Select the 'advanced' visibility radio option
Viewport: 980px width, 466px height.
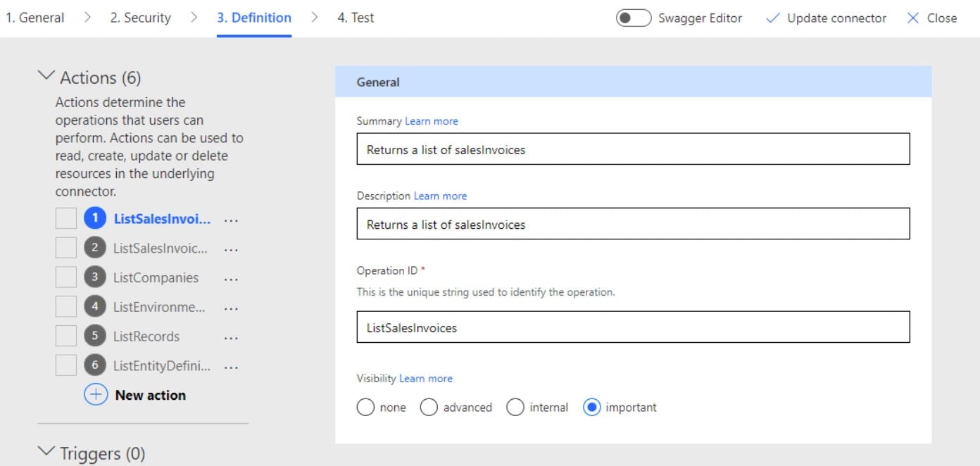tap(429, 407)
